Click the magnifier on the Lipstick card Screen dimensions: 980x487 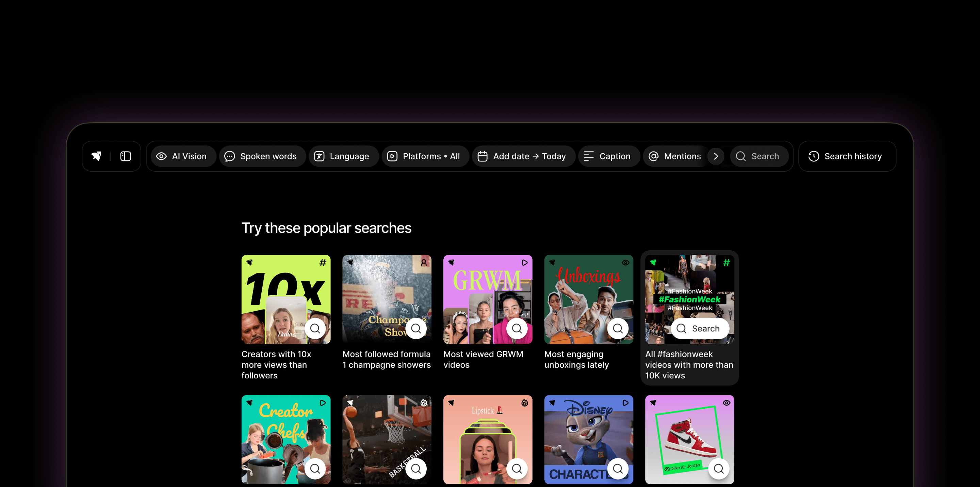point(517,468)
